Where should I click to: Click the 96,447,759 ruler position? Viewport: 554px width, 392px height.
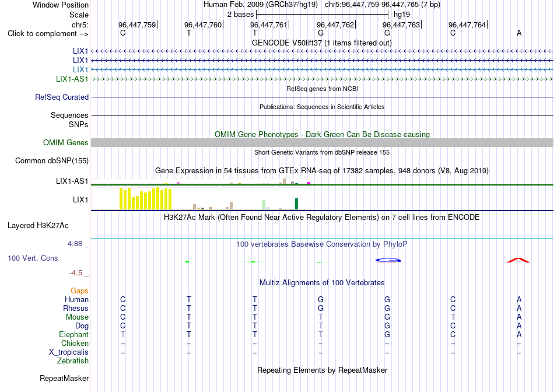(137, 24)
